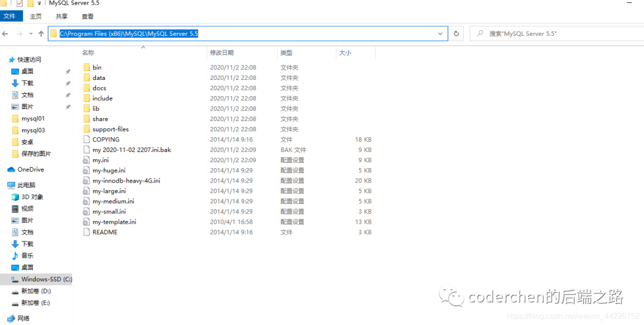Select pinned 文档 under quick access
Viewport: 644px width, 325px height.
[27, 95]
